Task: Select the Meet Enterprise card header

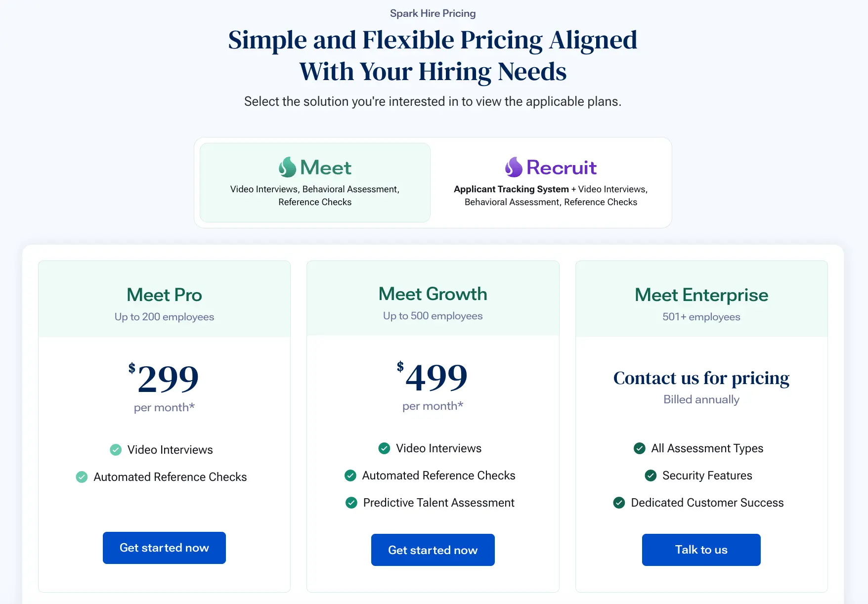Action: pyautogui.click(x=701, y=295)
